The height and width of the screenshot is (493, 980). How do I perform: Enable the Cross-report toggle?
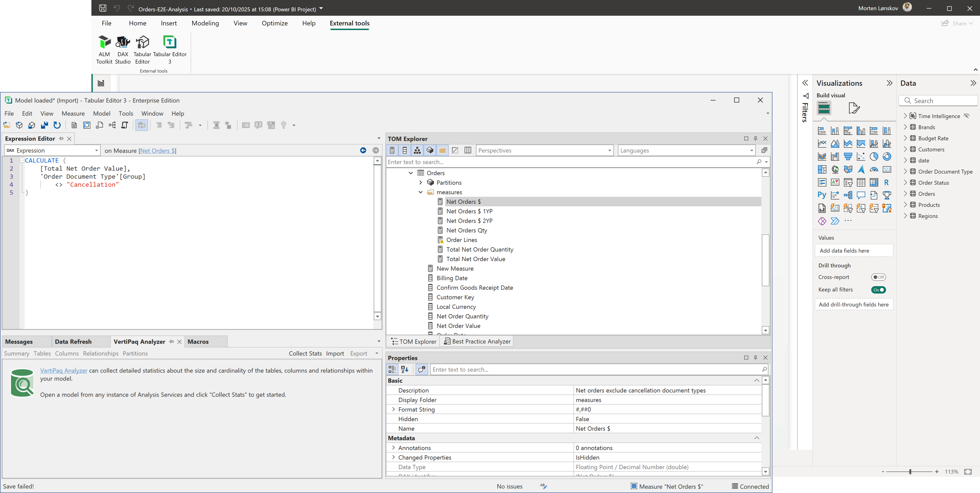[879, 277]
